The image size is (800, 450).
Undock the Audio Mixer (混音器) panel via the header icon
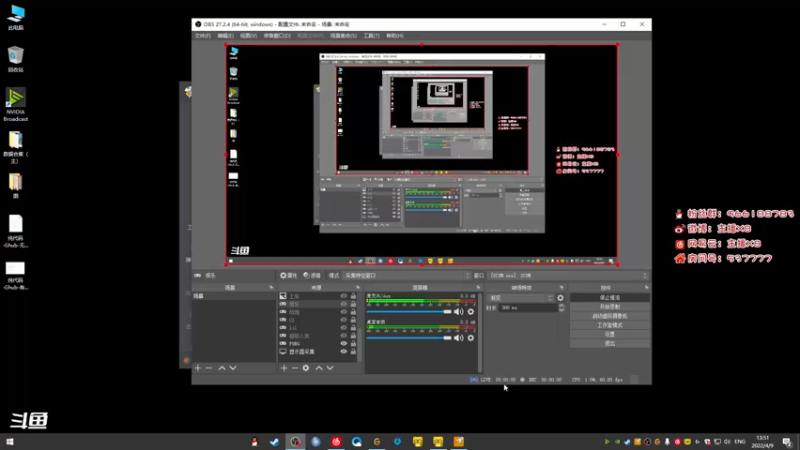478,288
